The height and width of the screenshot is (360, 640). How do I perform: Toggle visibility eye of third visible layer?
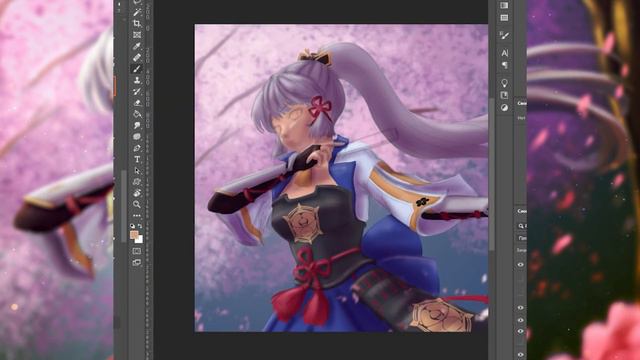tap(520, 320)
